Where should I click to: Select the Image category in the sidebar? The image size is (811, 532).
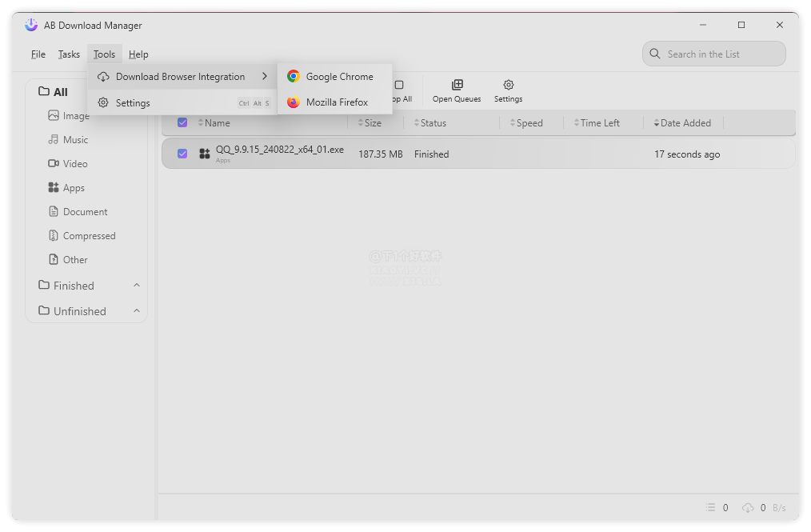[74, 115]
